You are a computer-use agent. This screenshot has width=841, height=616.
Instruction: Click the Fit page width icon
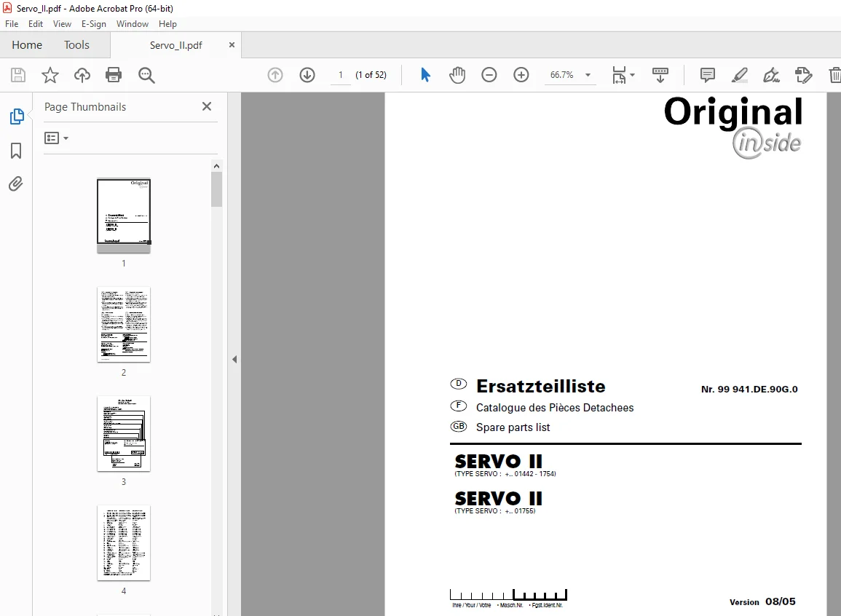619,75
